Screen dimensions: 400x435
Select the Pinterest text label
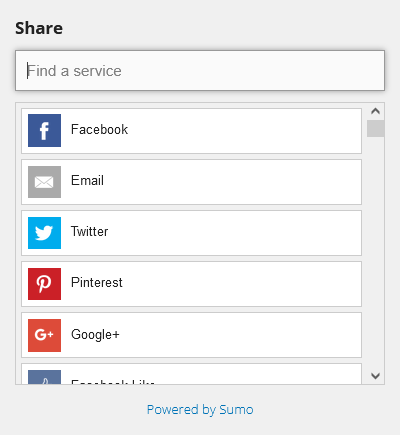[x=97, y=282]
